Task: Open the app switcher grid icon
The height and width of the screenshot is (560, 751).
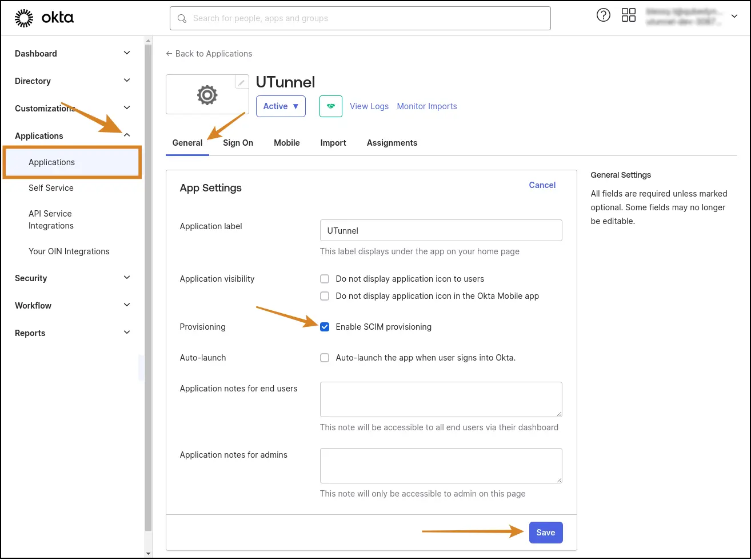Action: point(629,15)
